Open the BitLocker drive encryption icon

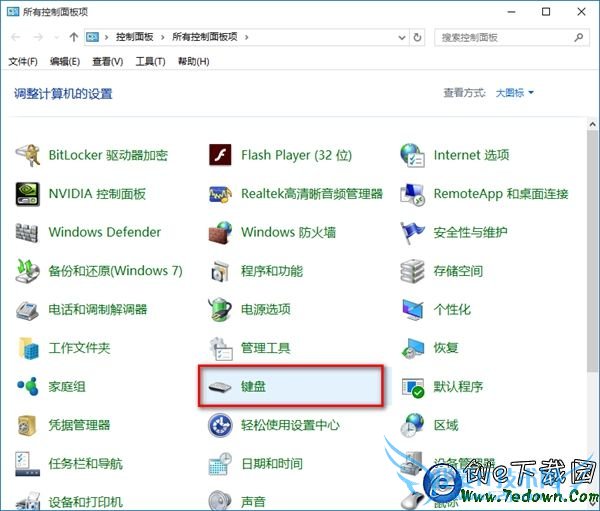tap(28, 155)
